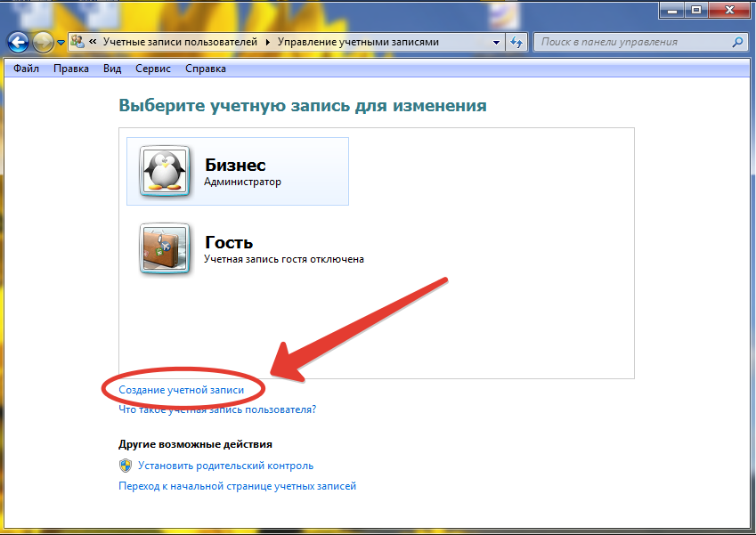Viewport: 756px width, 535px height.
Task: Click the Forward navigation arrow button
Action: coord(43,43)
